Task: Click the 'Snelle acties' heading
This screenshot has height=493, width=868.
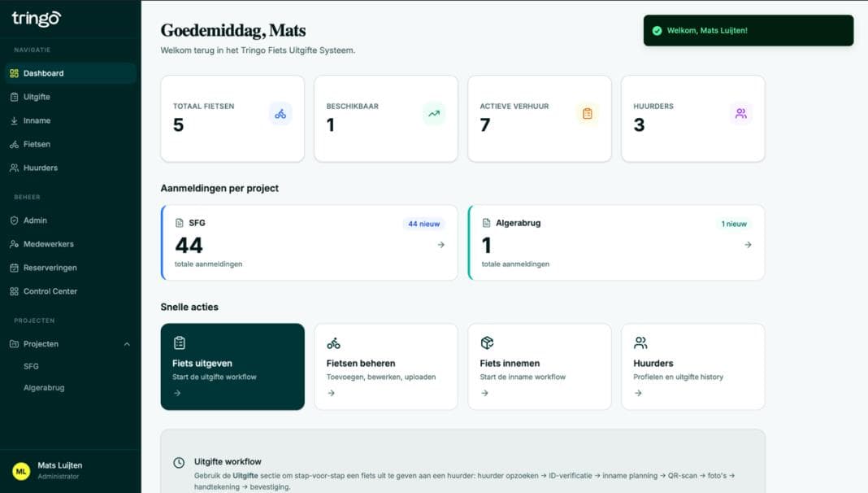Action: [x=189, y=307]
